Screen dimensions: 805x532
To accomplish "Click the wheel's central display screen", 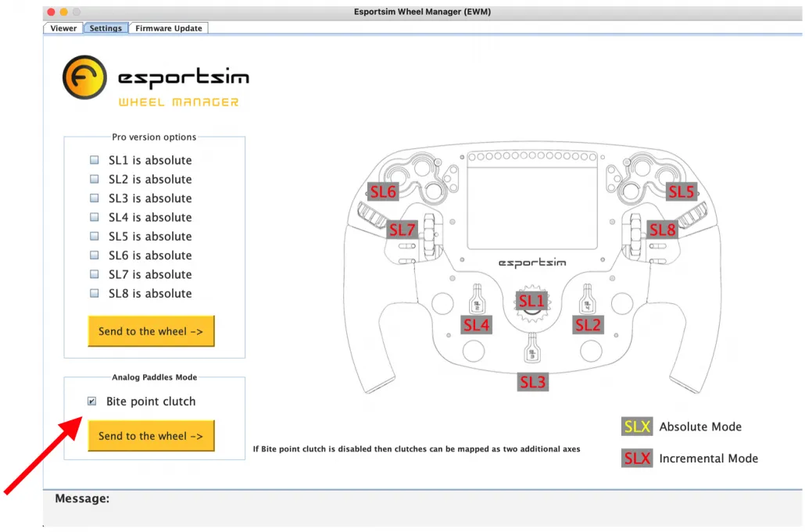I will coord(532,209).
